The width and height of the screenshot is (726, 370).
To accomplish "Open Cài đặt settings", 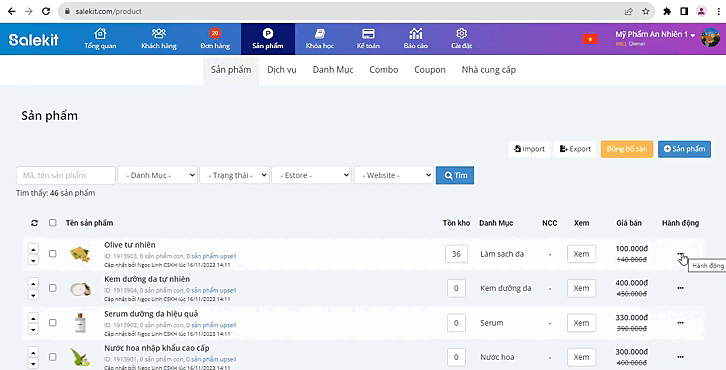I will coord(461,39).
